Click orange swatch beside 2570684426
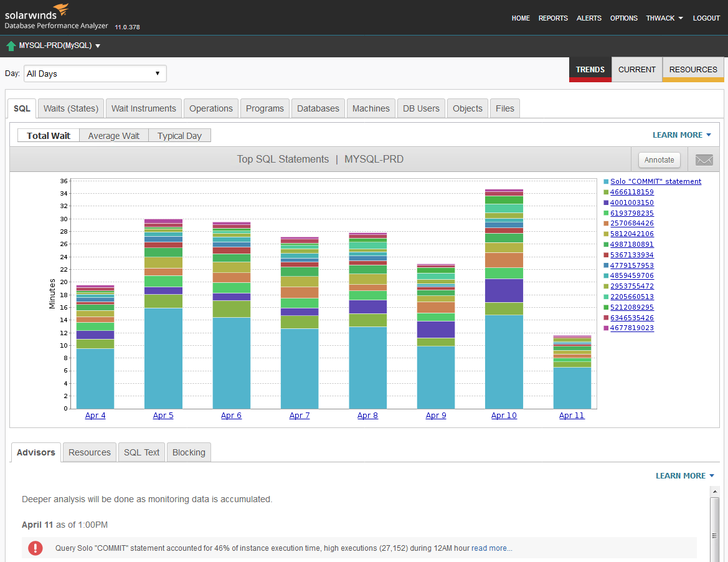Screen dimensions: 728x562 click(x=606, y=224)
